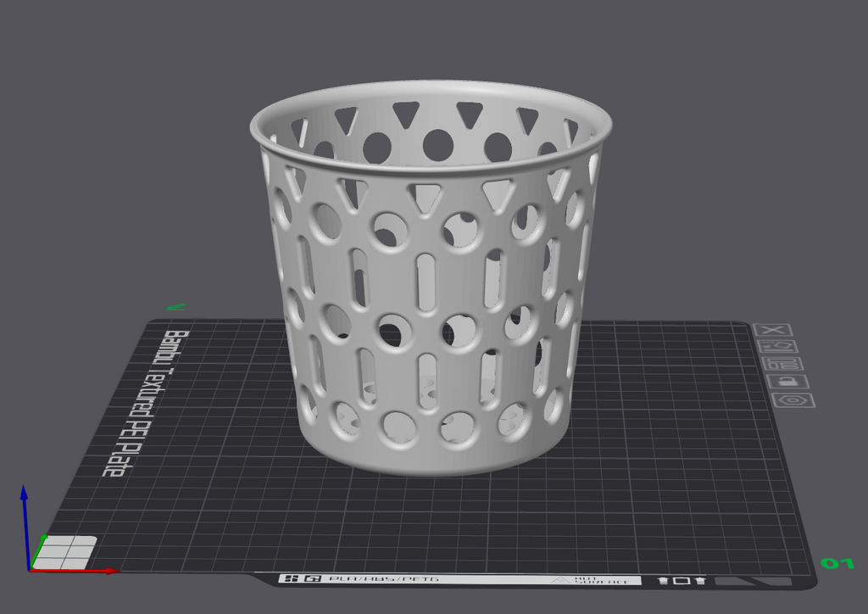Open plate settings hexagon icon
This screenshot has width=868, height=614.
click(793, 399)
